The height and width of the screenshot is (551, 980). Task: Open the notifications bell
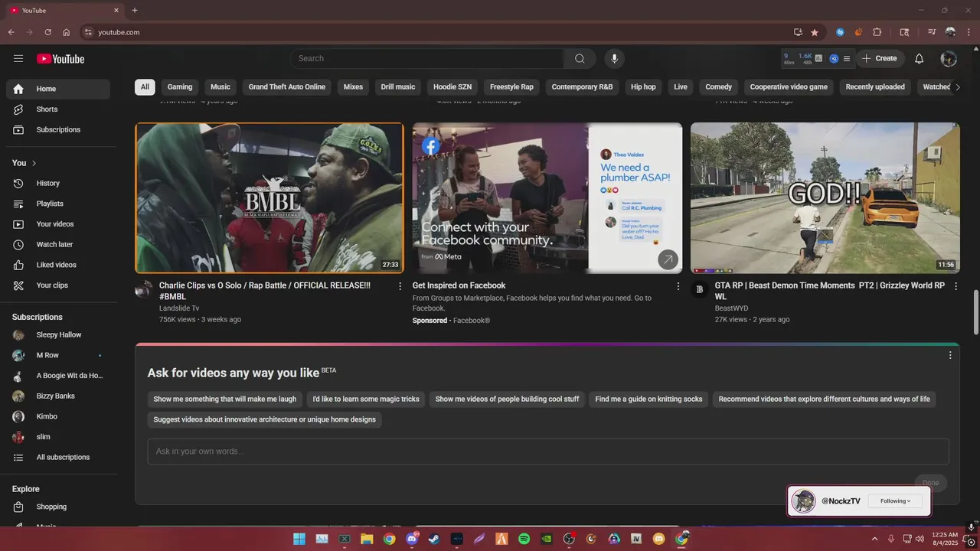tap(920, 59)
